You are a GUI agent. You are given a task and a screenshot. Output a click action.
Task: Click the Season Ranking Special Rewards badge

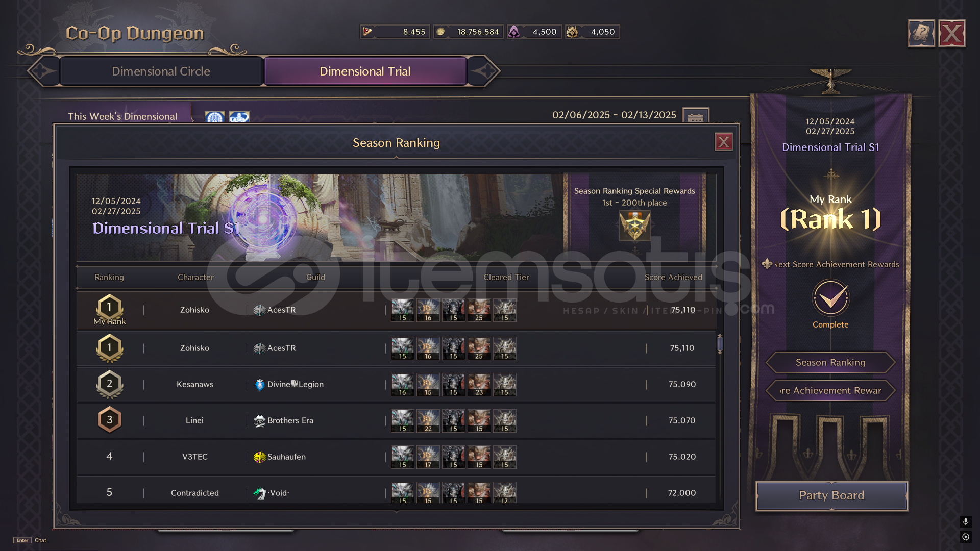[x=634, y=226]
